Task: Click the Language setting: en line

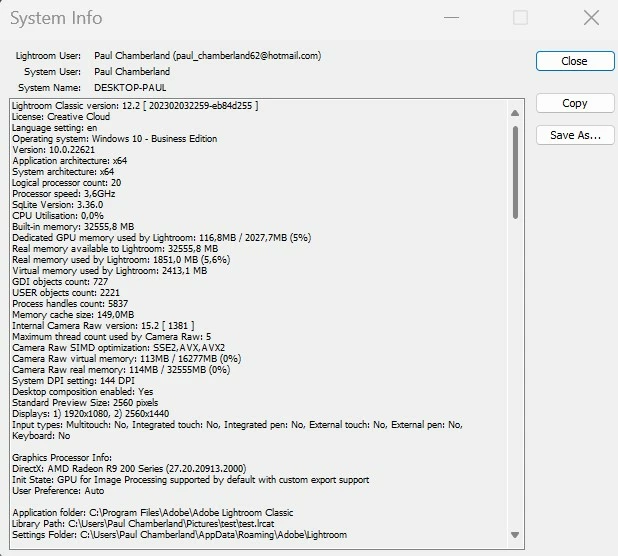Action: [x=54, y=128]
